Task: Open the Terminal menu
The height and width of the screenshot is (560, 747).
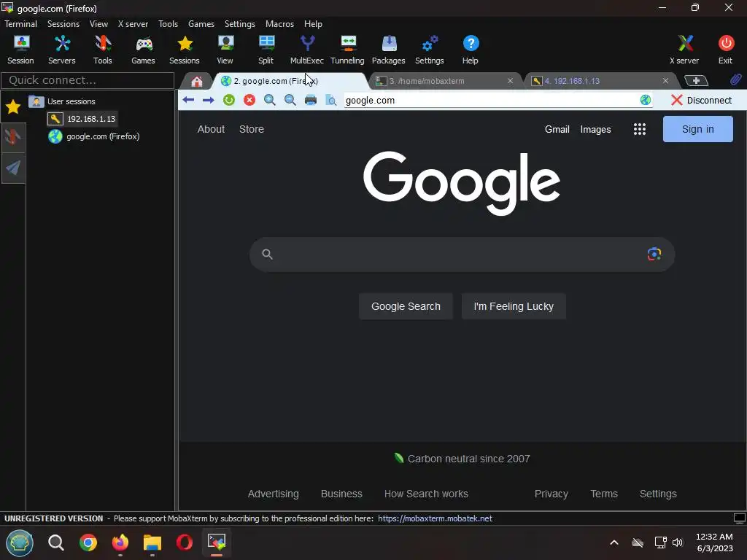Action: [x=21, y=24]
